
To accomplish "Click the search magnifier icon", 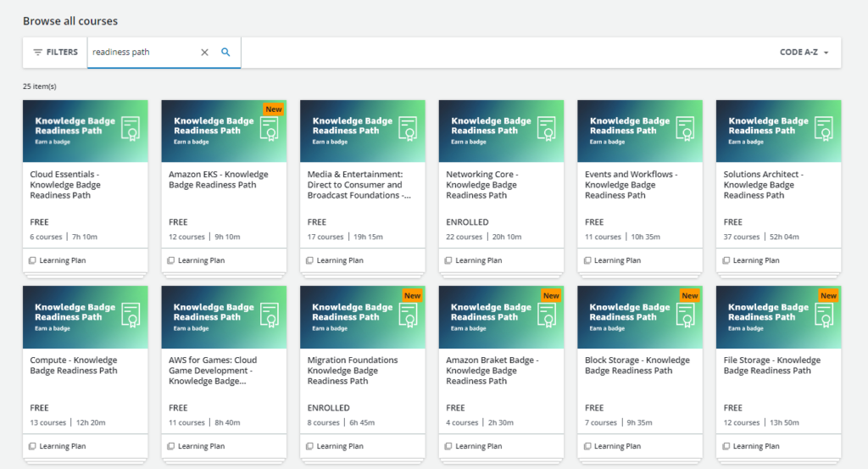I will 225,52.
